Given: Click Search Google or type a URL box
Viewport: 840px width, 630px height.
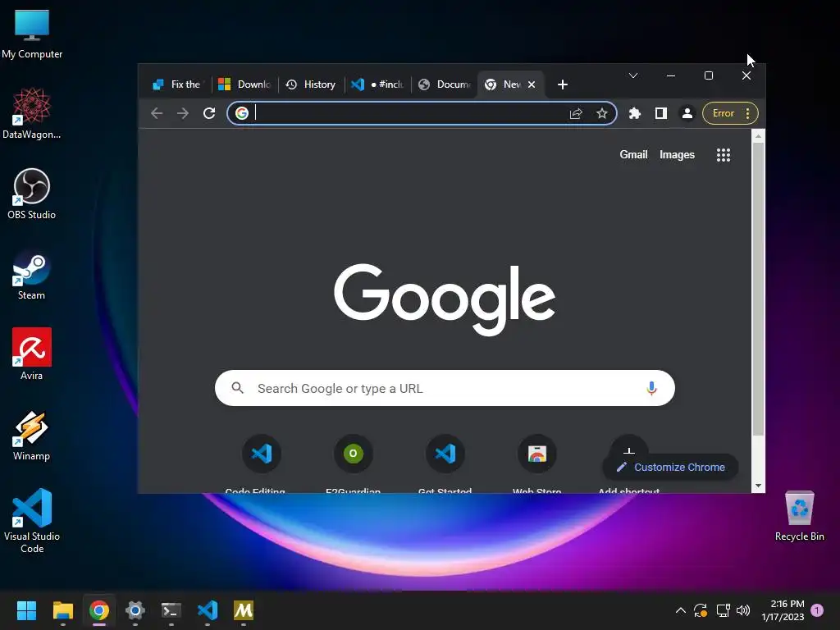Looking at the screenshot, I should tap(445, 388).
